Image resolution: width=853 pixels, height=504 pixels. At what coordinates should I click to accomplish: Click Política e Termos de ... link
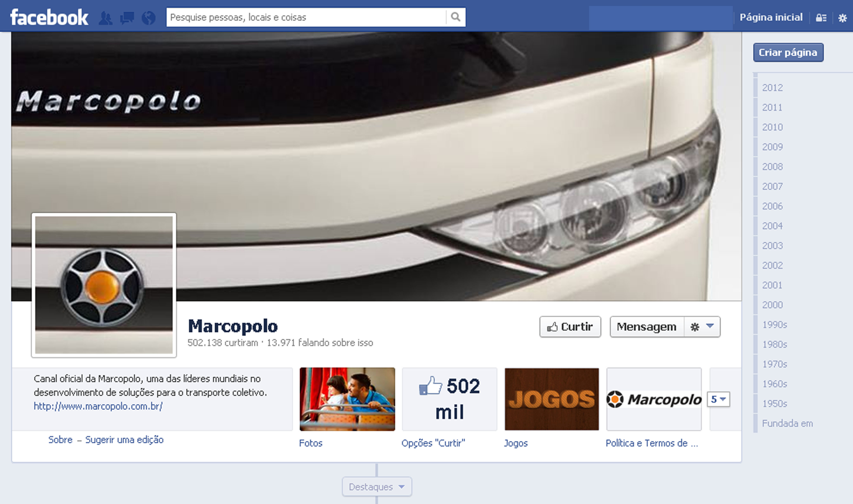(652, 443)
